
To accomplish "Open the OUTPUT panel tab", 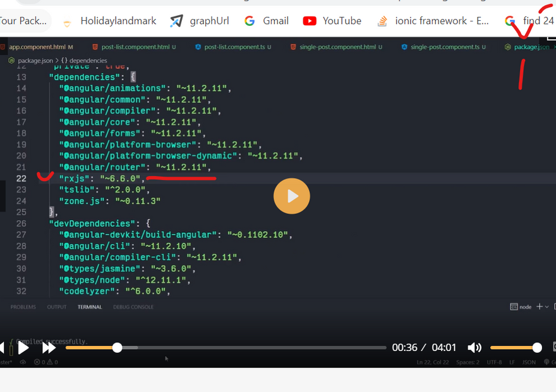I will [x=57, y=307].
